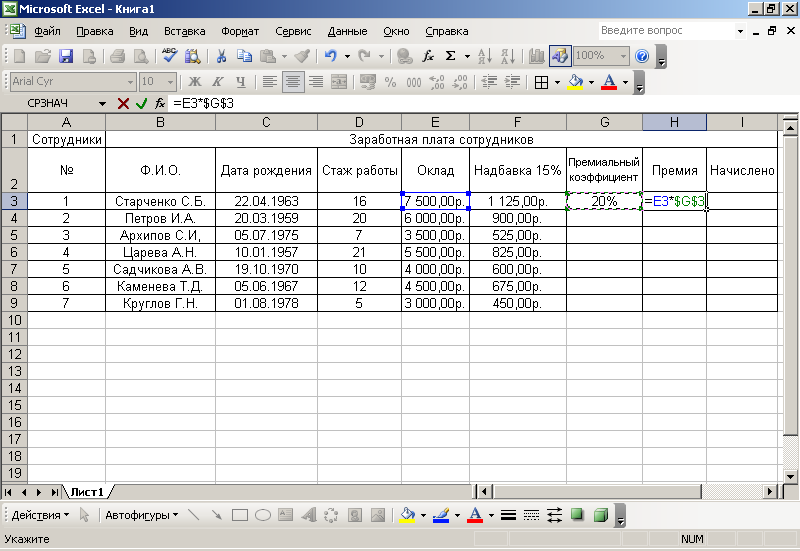Click cell with Старченко С.Б.
Screen dimensions: 800x551
point(160,201)
